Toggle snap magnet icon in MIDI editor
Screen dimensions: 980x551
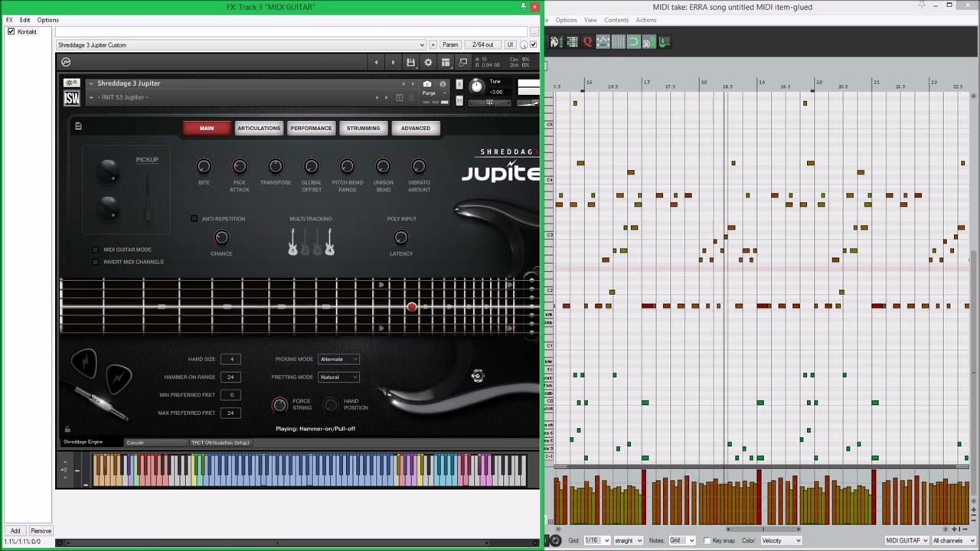633,42
